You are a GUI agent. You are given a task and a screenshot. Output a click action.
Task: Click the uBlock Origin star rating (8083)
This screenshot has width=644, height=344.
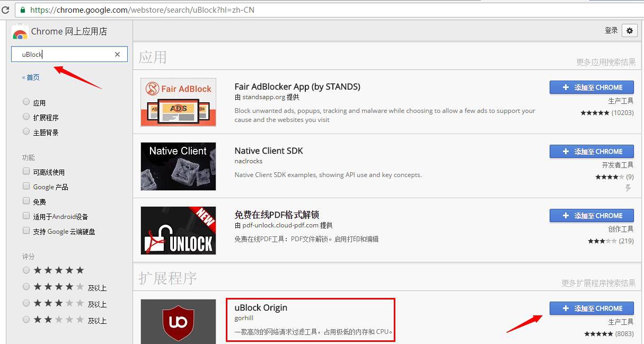(x=608, y=334)
